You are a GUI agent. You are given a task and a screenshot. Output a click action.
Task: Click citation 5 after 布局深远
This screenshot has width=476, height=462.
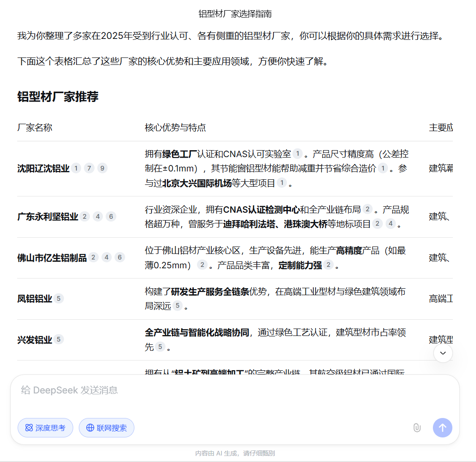pos(178,306)
